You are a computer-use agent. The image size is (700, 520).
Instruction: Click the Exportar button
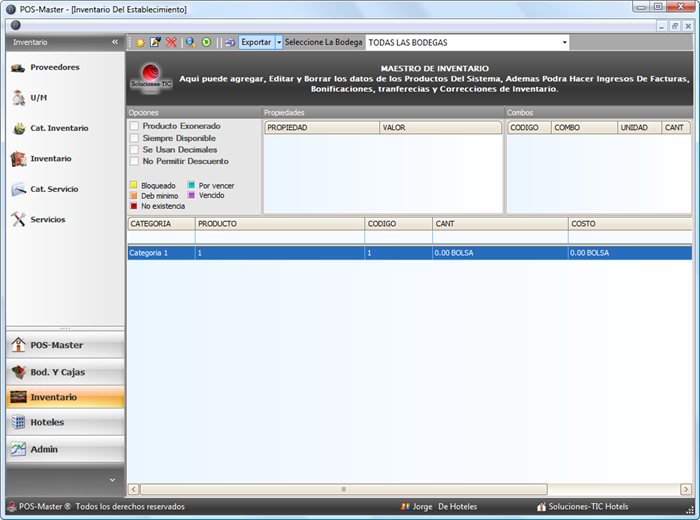point(256,42)
